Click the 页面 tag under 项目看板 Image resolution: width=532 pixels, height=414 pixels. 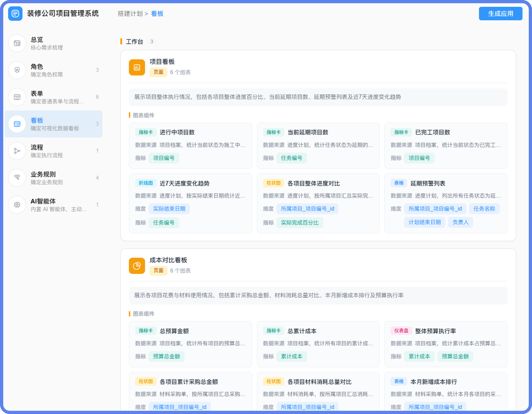point(158,72)
